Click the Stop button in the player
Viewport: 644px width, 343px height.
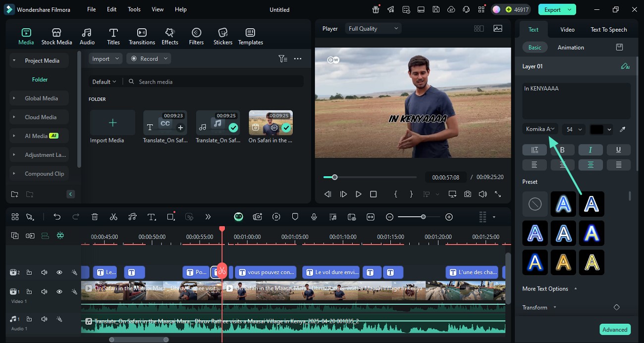coord(374,195)
